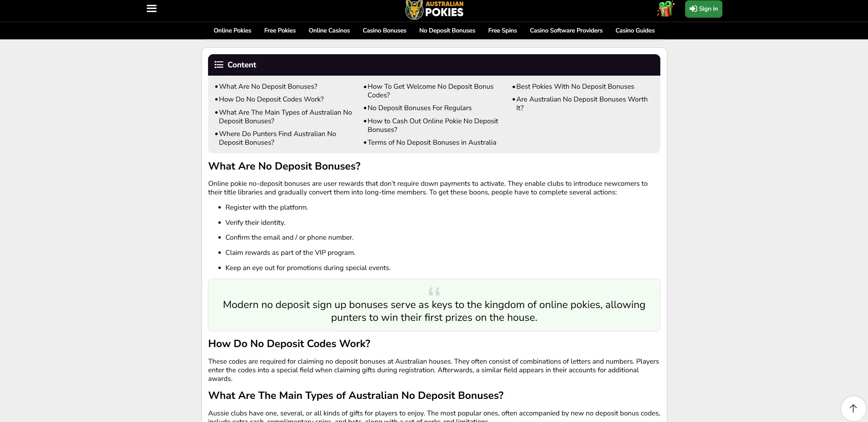Open Are Australian No Deposit Bonuses Worth It? link

click(x=582, y=104)
